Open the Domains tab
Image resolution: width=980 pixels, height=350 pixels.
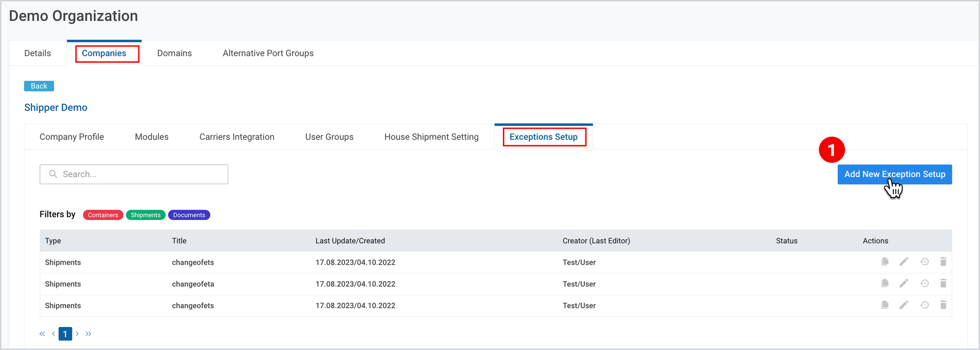[175, 53]
